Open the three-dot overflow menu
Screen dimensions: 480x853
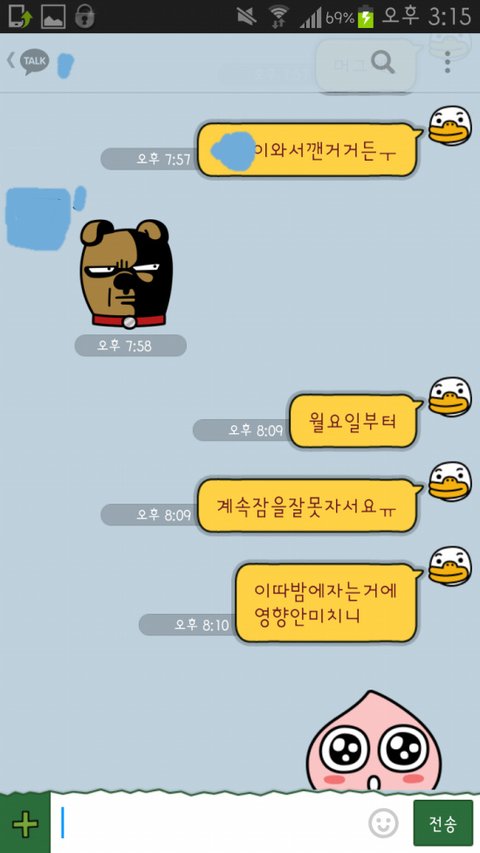tap(447, 63)
